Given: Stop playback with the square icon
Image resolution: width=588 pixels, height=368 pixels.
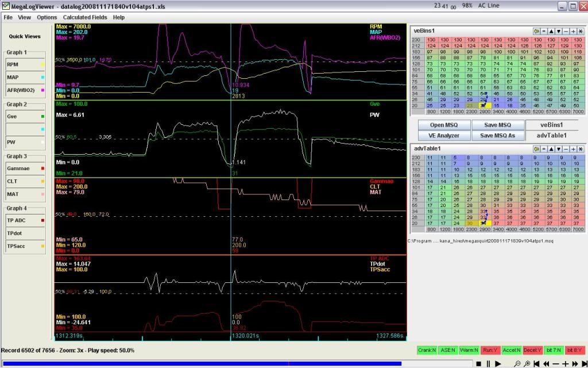Looking at the screenshot, I should coord(479,363).
